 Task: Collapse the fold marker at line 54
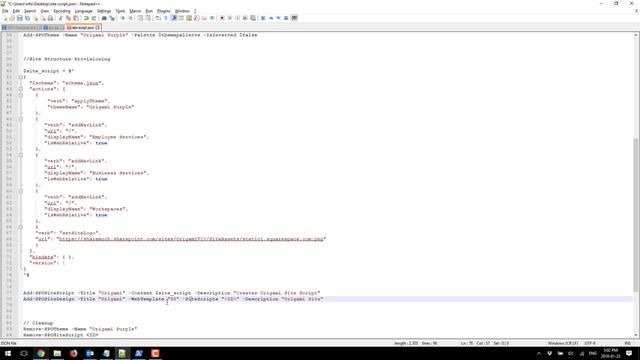(20, 155)
